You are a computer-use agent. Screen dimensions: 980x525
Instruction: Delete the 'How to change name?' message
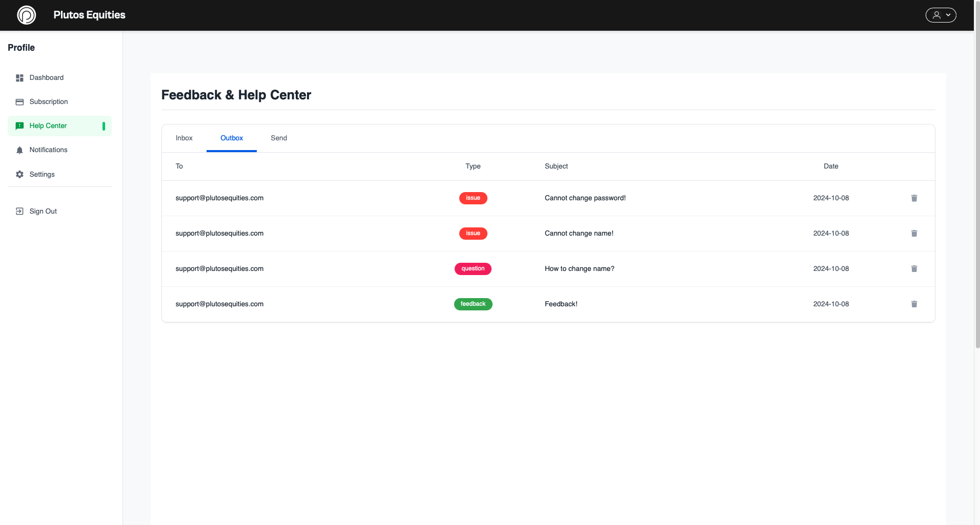coord(914,269)
